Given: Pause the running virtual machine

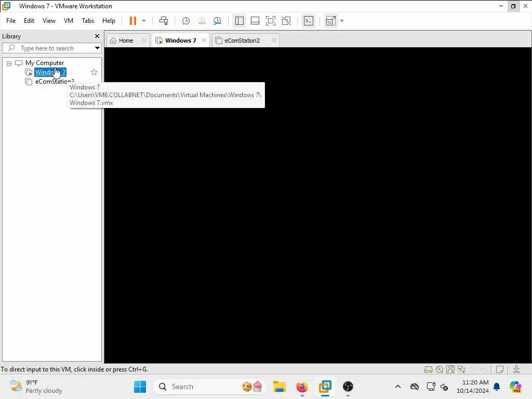Looking at the screenshot, I should coord(132,21).
